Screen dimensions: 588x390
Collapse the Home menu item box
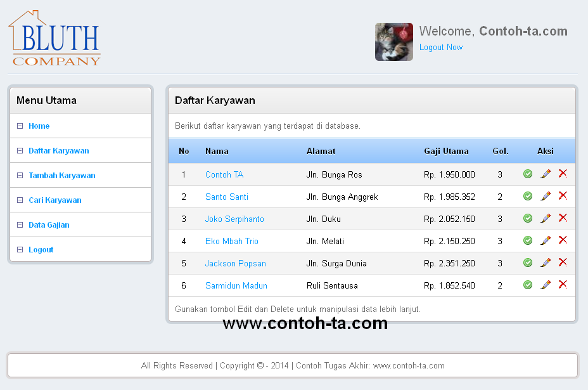tap(20, 126)
